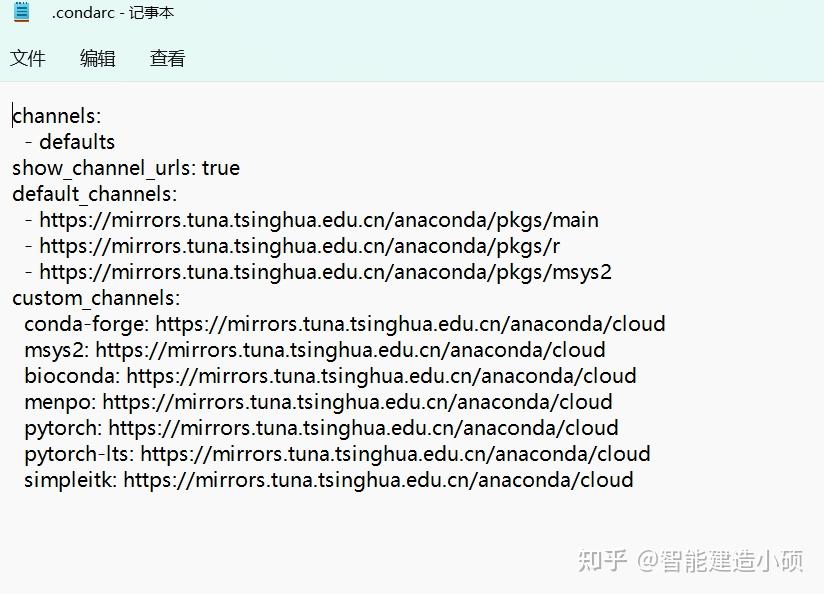The height and width of the screenshot is (594, 824).
Task: Click on the '- defaults' line
Action: [69, 142]
